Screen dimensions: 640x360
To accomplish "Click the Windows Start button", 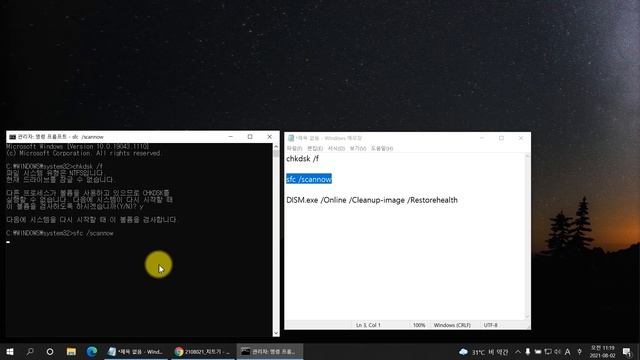I will pos(10,351).
